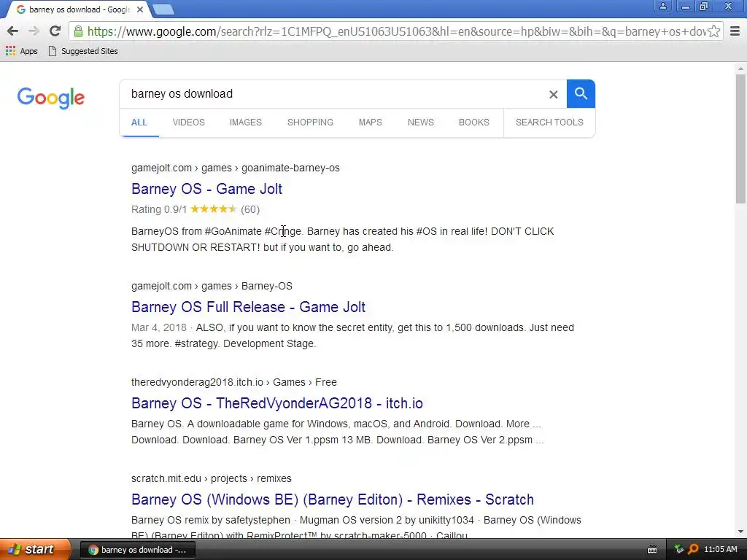
Task: Open the Chrome hamburger menu
Action: click(735, 31)
